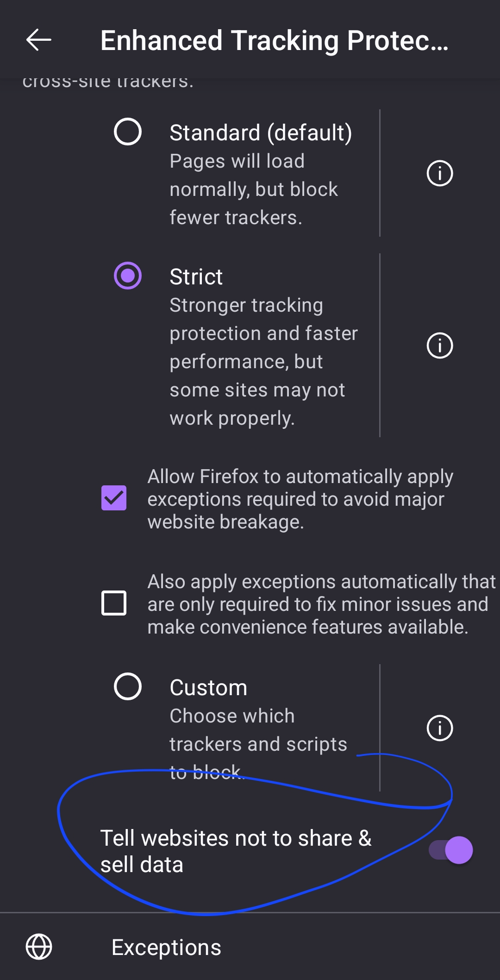Tap the Enhanced Tracking Protection title

[274, 40]
